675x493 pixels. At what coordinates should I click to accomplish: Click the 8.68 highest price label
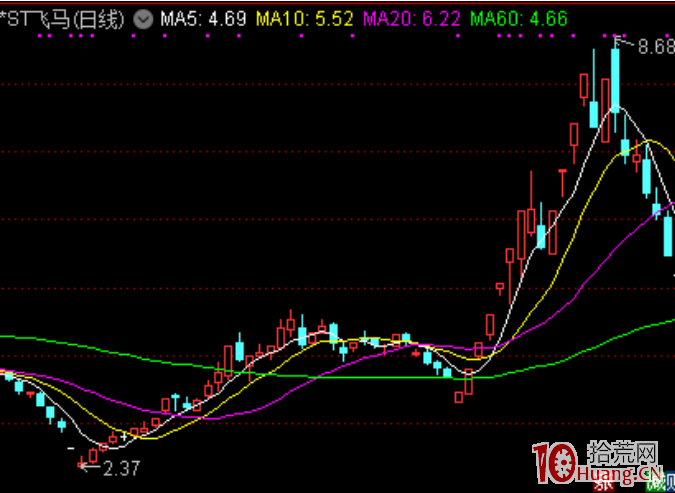[x=656, y=47]
